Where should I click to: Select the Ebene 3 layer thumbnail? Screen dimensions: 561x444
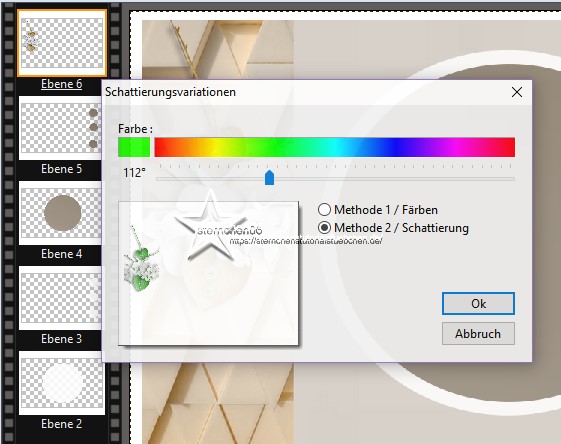pos(60,298)
